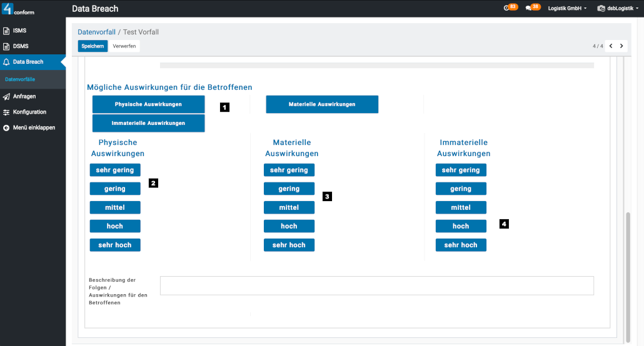Open the ISMS document icon in sidebar

6,31
